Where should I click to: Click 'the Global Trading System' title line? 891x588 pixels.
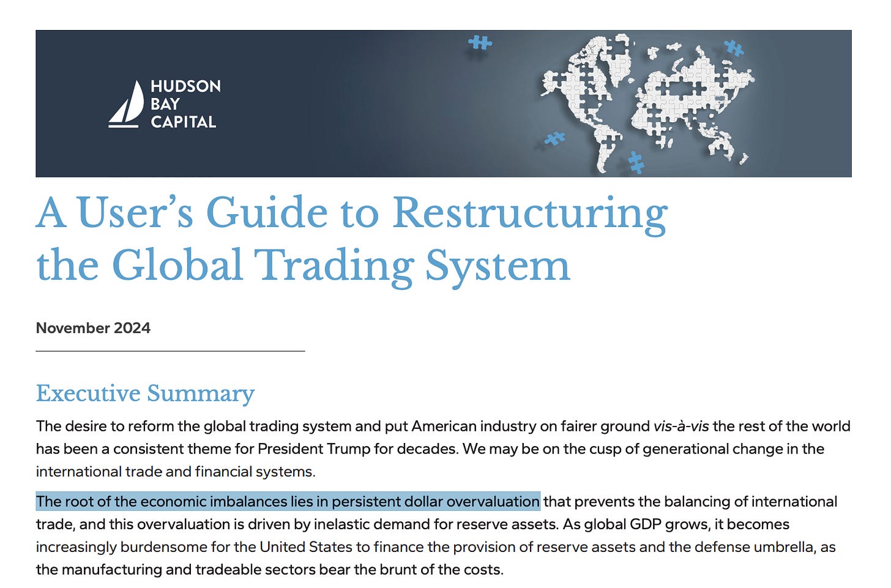tap(303, 266)
